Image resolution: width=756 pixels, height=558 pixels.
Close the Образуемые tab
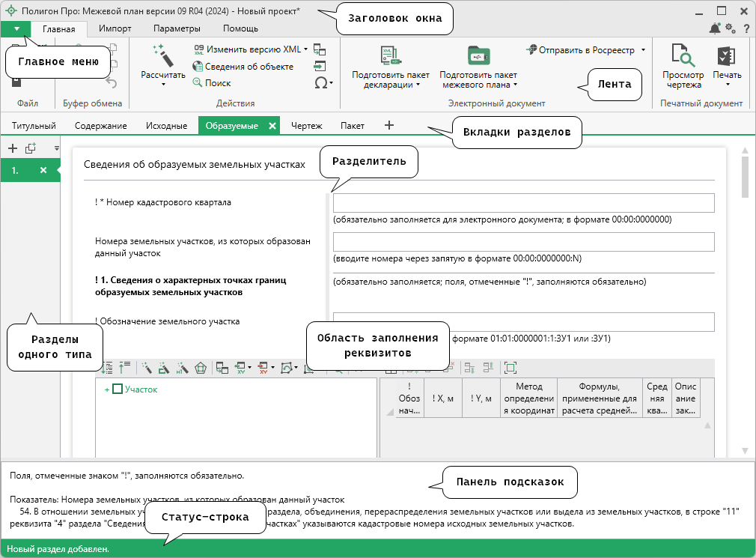(272, 126)
